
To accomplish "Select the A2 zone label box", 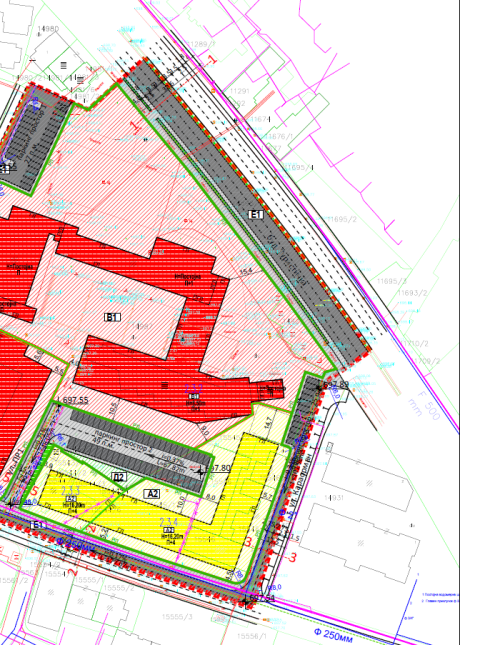I will pyautogui.click(x=152, y=494).
